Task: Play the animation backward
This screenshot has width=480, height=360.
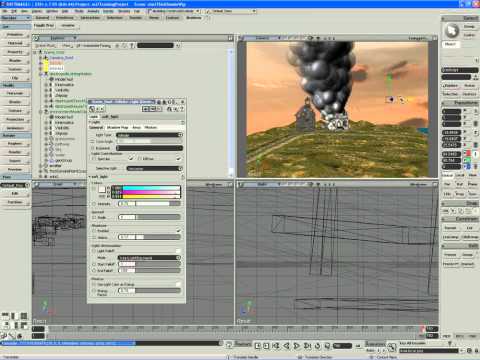Action: tap(286, 346)
